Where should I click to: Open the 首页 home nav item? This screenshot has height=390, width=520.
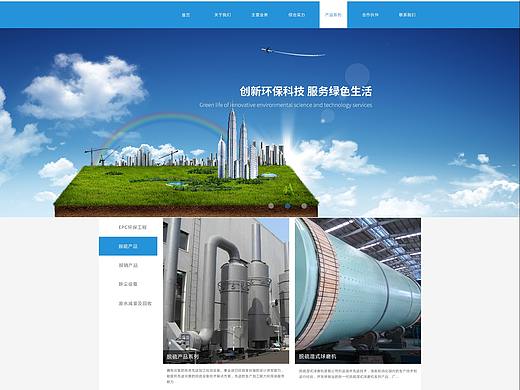[x=186, y=15]
